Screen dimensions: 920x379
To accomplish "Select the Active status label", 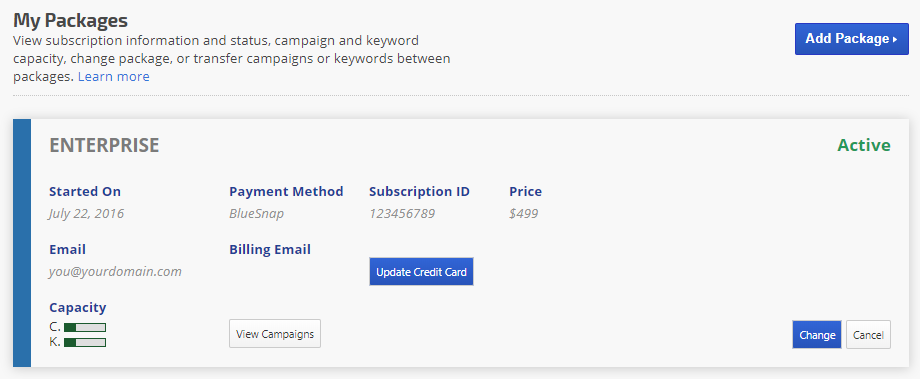I will (864, 145).
